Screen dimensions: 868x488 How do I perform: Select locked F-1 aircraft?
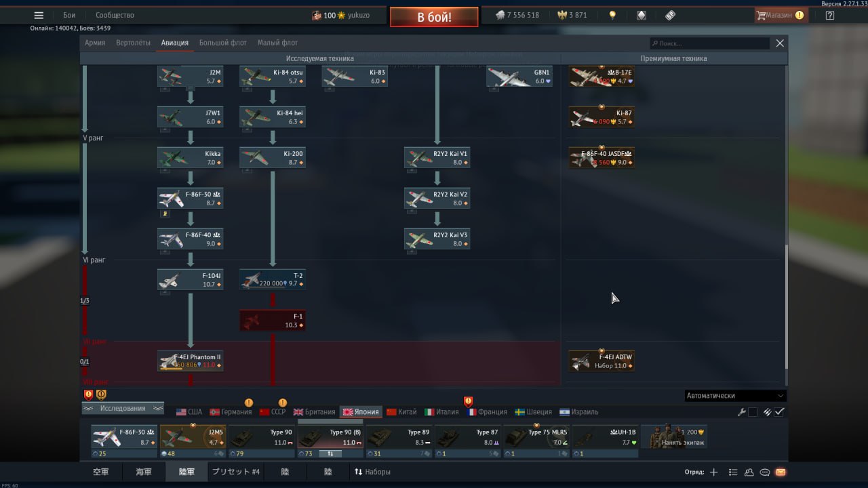[273, 321]
